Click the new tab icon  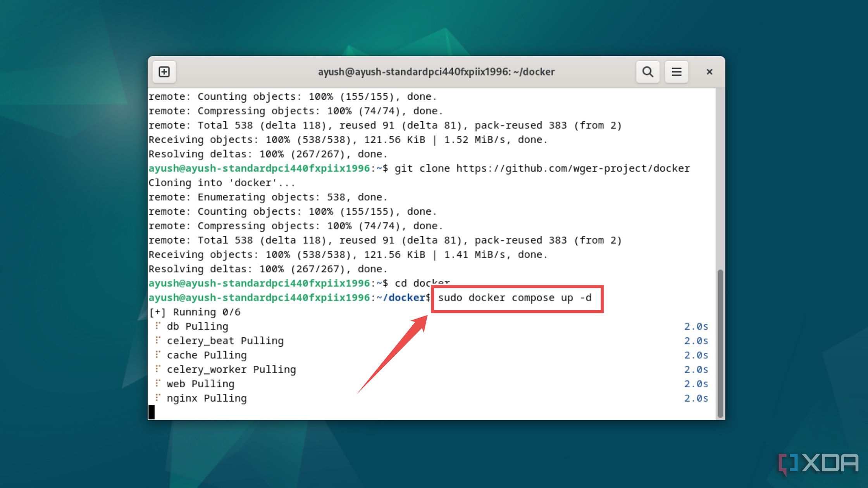[164, 72]
